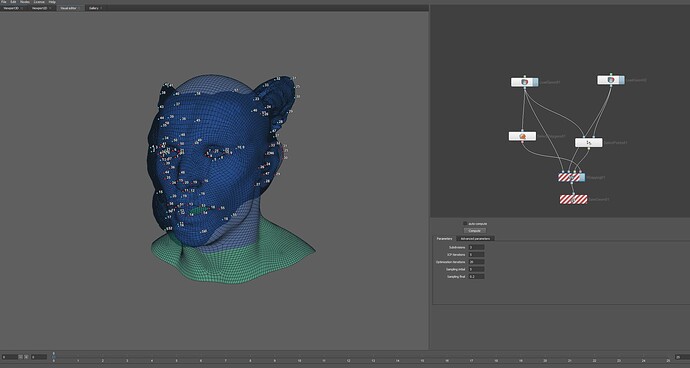Click the ICP iterations value field
The image size is (690, 368).
point(477,254)
